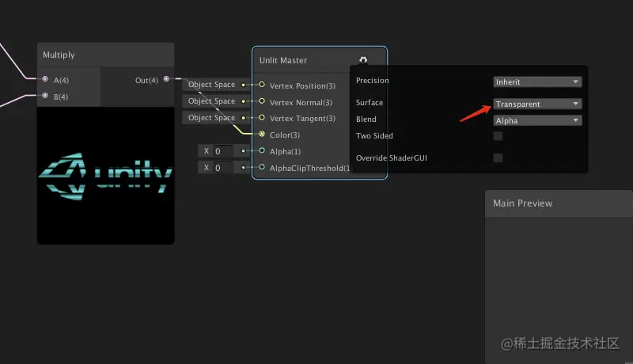Select the Color(3) input port

coord(262,134)
